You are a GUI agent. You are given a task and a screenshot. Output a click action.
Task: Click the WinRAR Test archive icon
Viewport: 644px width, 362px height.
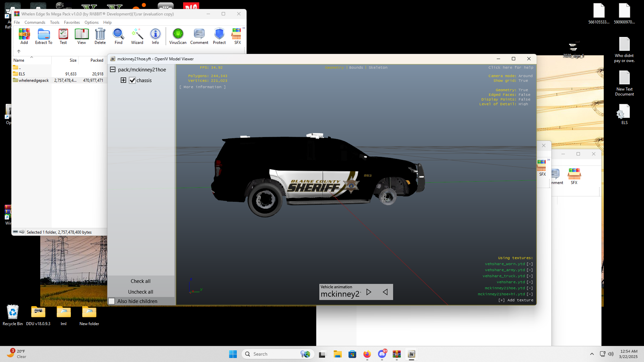coord(63,34)
